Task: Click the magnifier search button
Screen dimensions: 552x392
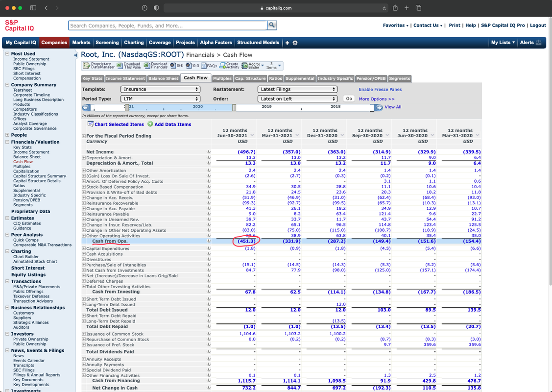Action: [x=272, y=25]
